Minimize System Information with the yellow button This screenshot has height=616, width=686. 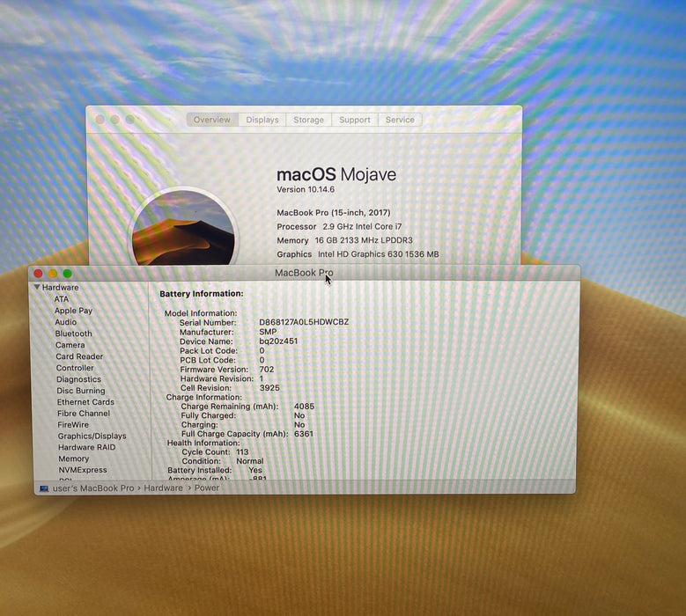coord(53,274)
